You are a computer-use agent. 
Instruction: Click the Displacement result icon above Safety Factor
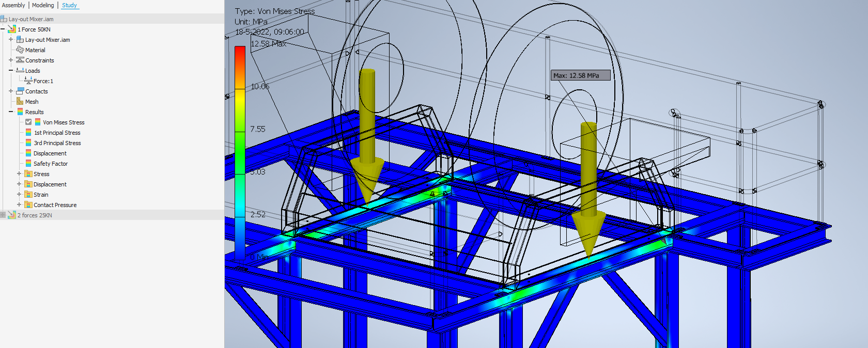28,153
